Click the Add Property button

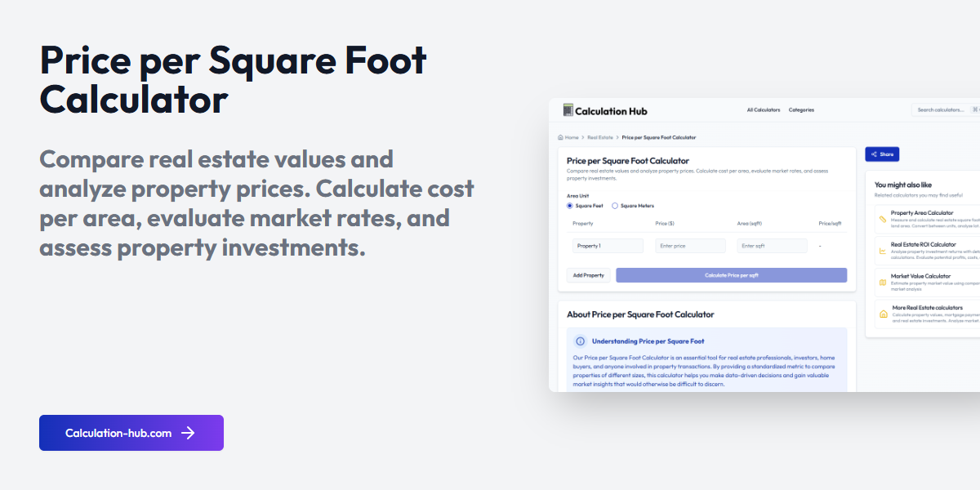[588, 275]
